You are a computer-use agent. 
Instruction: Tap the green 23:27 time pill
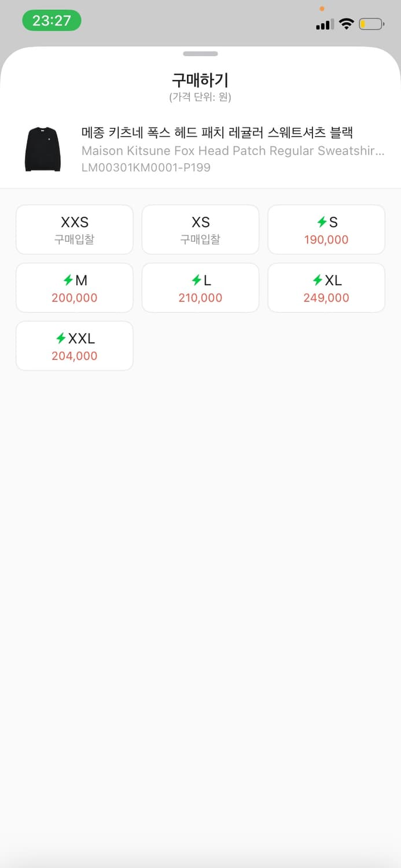pos(51,20)
